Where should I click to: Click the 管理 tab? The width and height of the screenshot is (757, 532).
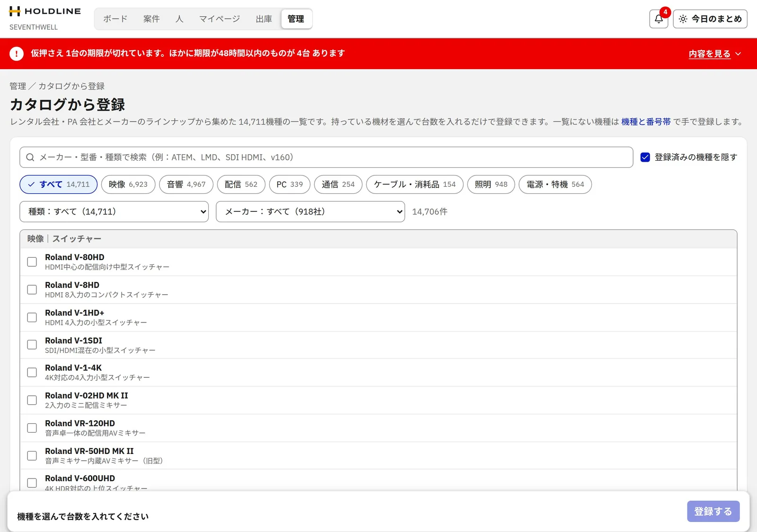point(296,19)
